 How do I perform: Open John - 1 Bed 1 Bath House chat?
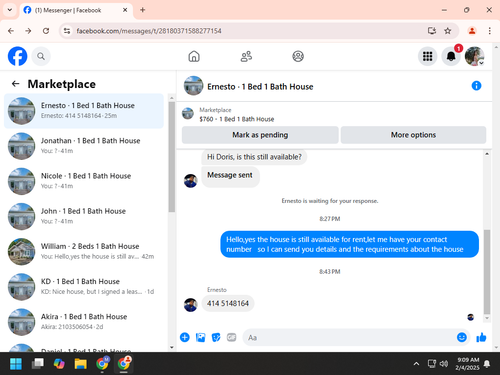pyautogui.click(x=84, y=216)
